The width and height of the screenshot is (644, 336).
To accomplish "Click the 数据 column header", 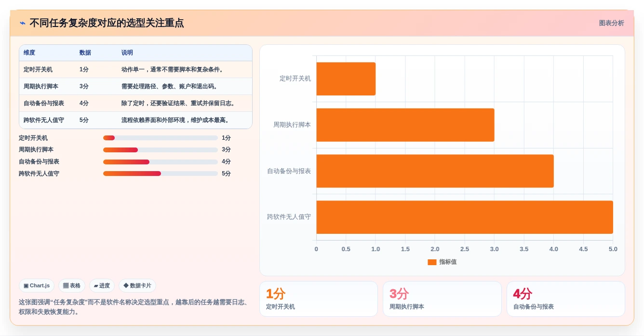I will (x=85, y=53).
